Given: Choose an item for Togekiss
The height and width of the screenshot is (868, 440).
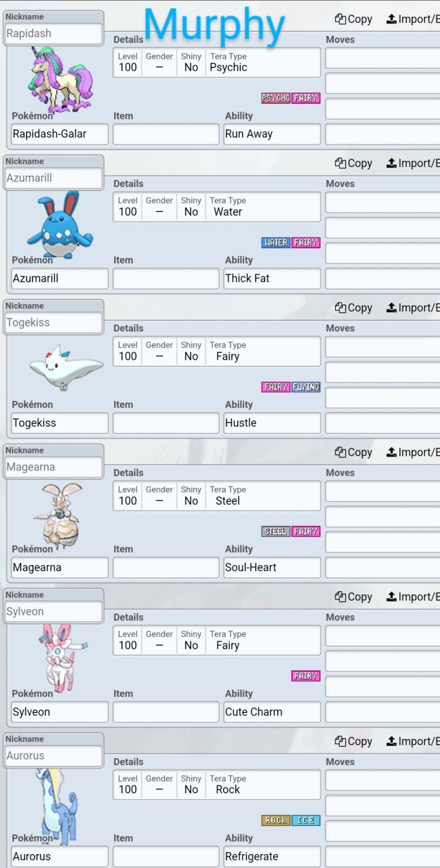Looking at the screenshot, I should 166,423.
